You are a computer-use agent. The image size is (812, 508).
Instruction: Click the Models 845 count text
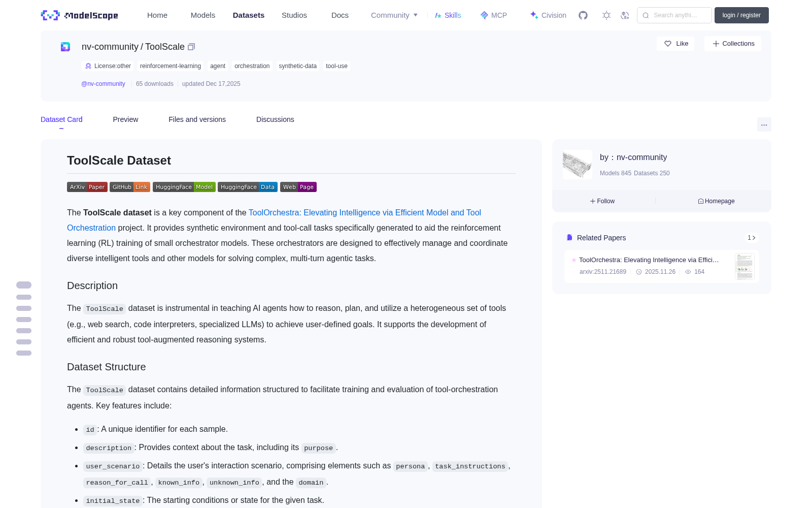616,173
